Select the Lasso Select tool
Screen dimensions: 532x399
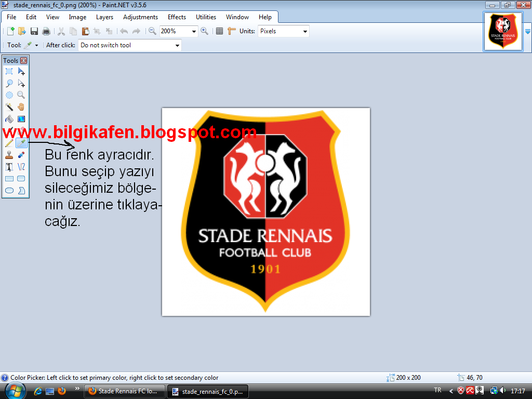tap(9, 83)
